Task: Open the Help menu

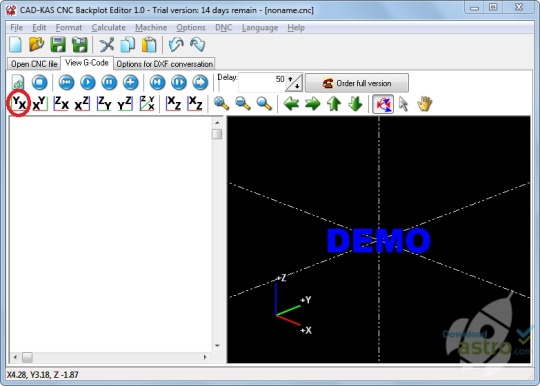Action: (296, 28)
